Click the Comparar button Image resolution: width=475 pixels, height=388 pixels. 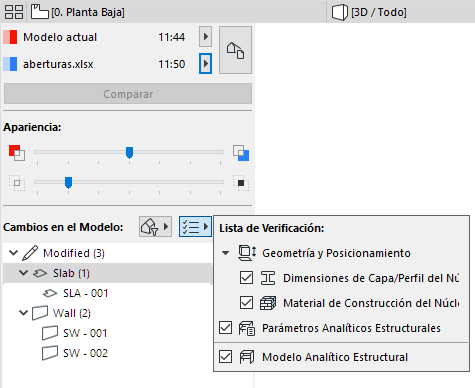(128, 94)
